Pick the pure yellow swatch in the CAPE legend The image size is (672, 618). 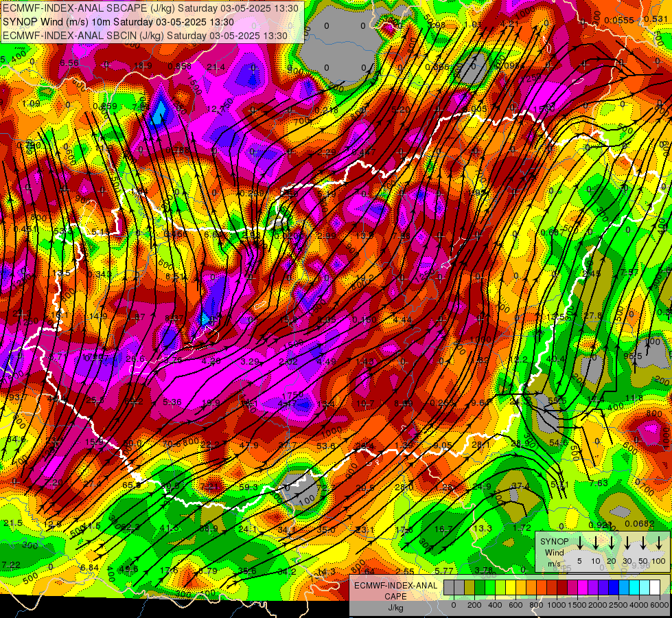tap(511, 587)
